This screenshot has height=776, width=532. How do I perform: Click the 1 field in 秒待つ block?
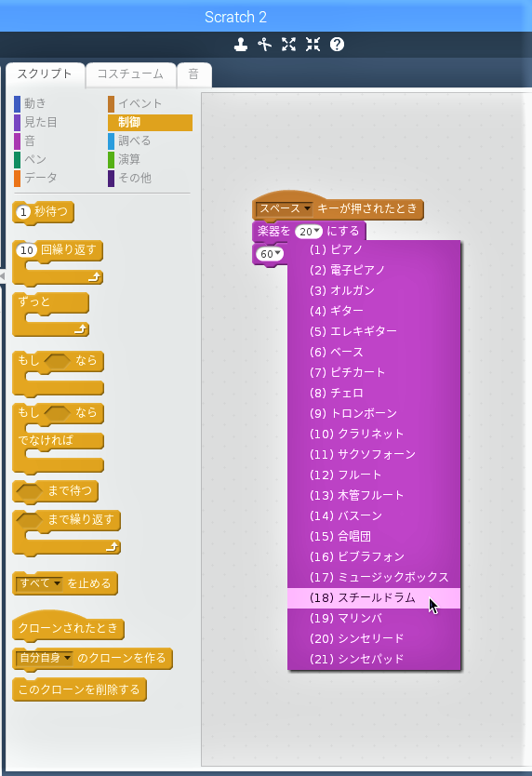pyautogui.click(x=23, y=212)
